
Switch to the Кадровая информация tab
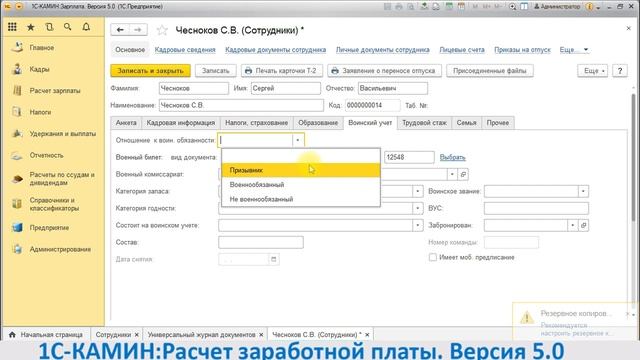[x=181, y=123]
